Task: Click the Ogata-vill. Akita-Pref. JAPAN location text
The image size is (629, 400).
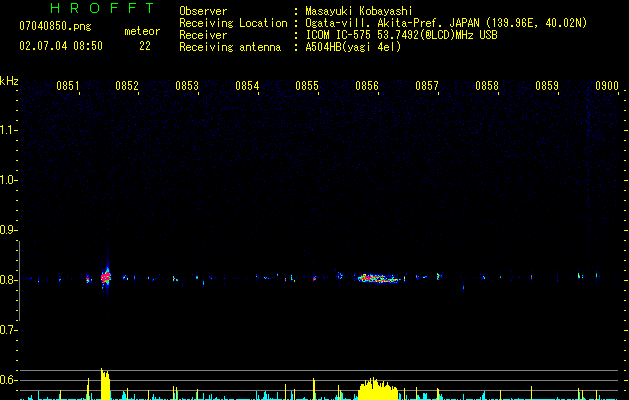Action: pos(392,23)
